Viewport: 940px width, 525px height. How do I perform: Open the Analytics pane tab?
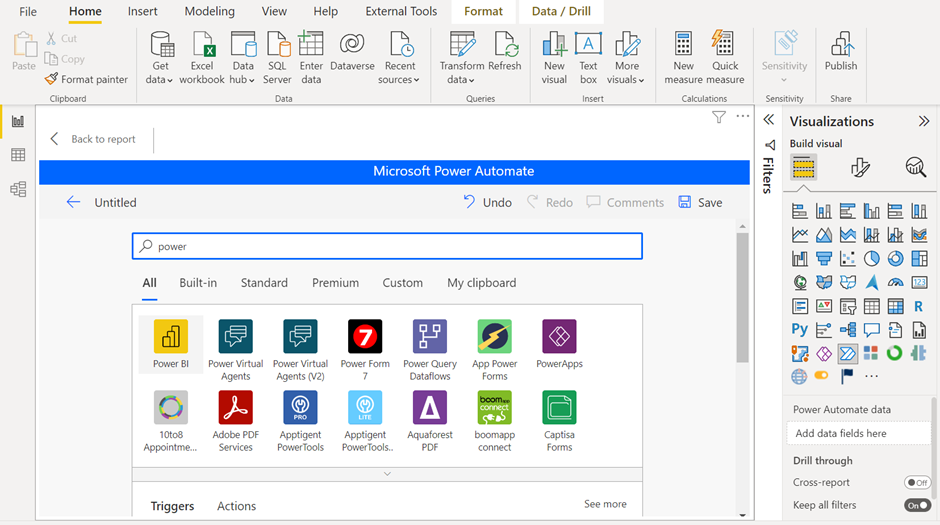click(915, 167)
